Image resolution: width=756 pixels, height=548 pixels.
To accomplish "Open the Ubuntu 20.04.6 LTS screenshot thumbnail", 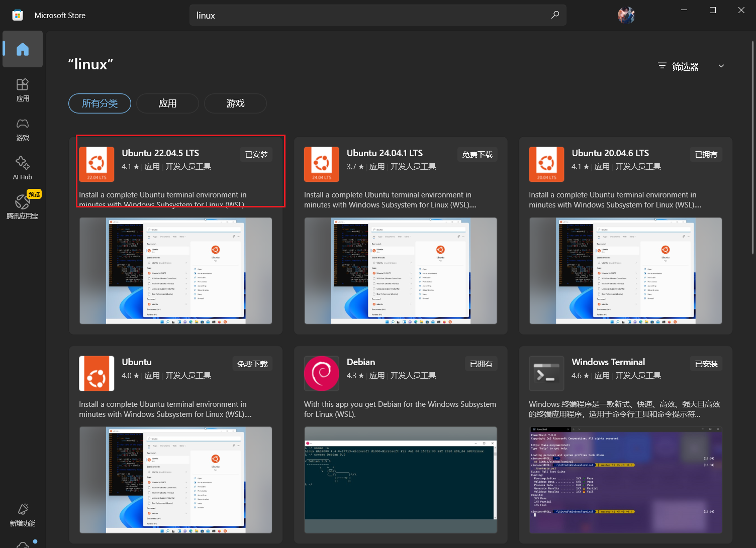I will 625,271.
